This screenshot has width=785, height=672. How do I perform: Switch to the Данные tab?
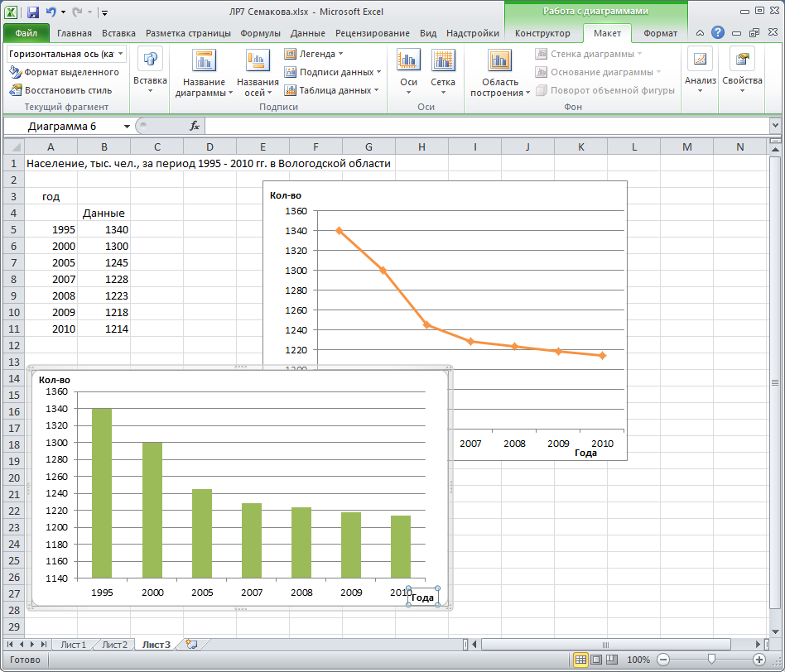click(x=307, y=33)
